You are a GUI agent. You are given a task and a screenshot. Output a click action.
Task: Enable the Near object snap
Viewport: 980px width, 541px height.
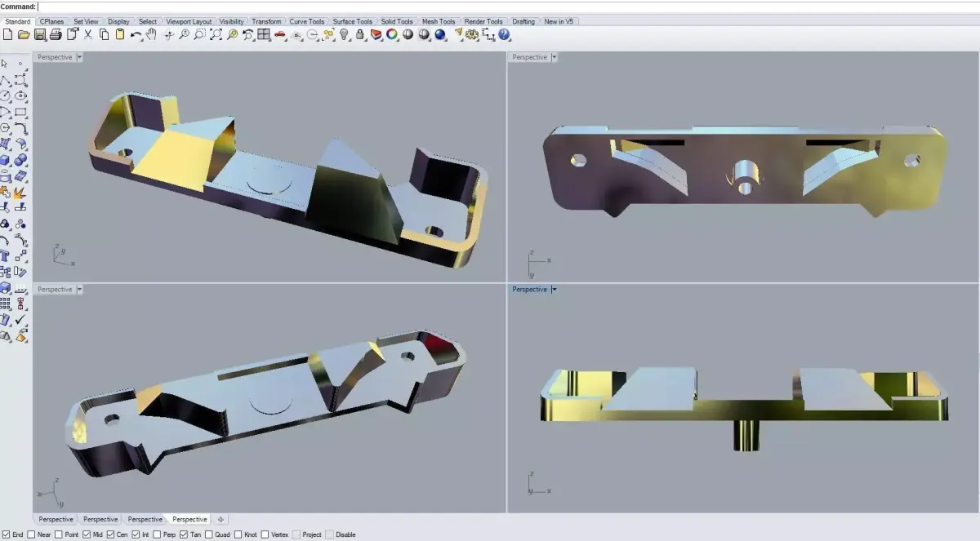(x=30, y=534)
